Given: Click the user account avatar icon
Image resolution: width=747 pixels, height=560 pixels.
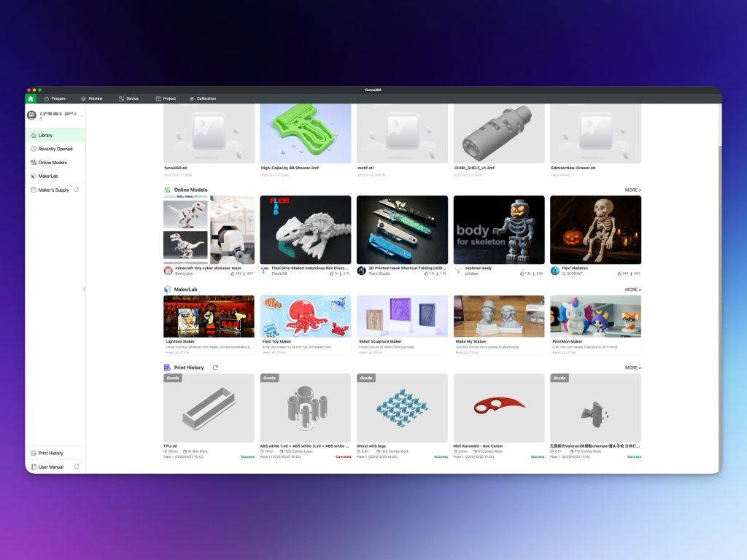Looking at the screenshot, I should pos(31,115).
